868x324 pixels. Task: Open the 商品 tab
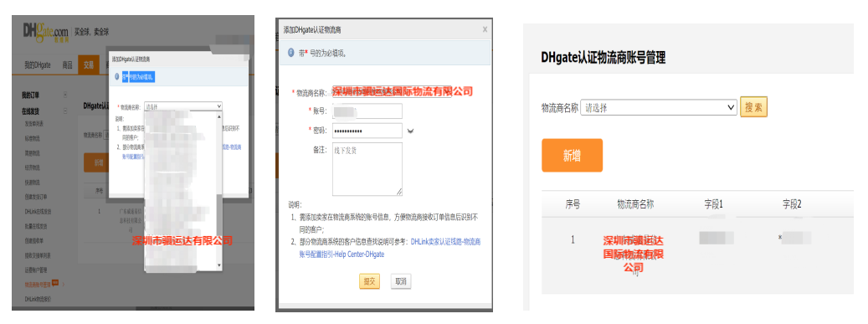point(67,64)
